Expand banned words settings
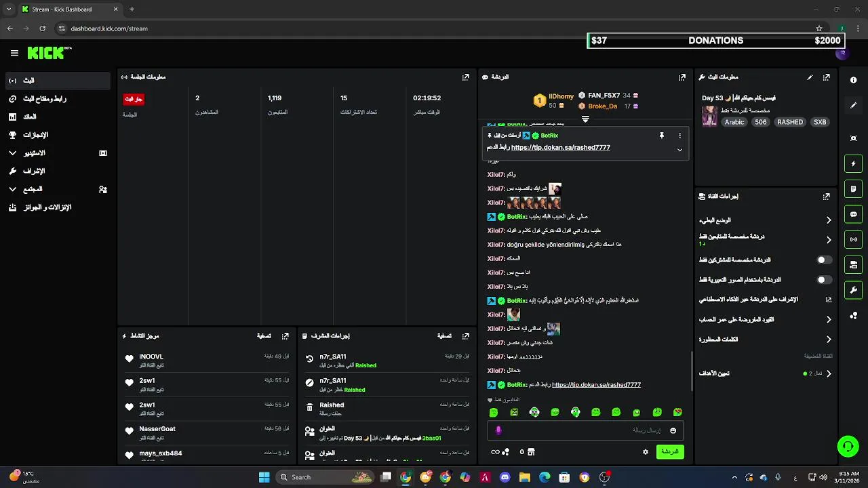 [829, 339]
